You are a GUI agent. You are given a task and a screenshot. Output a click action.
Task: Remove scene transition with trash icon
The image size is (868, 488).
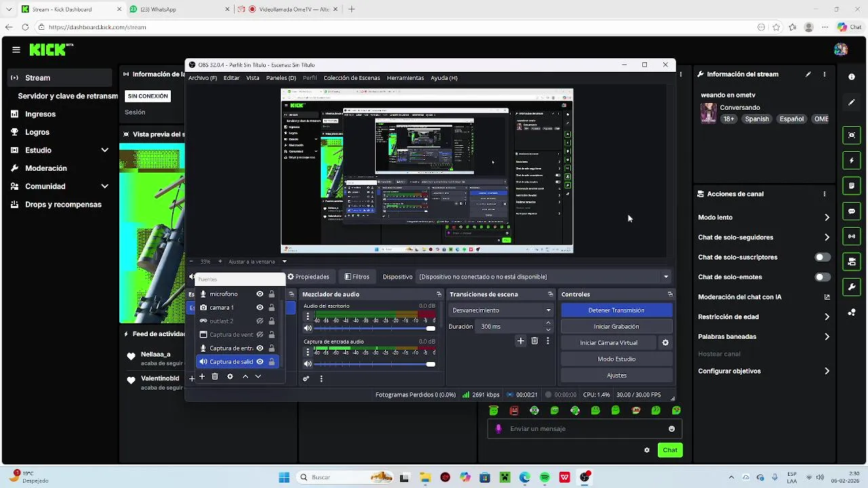[x=534, y=341]
